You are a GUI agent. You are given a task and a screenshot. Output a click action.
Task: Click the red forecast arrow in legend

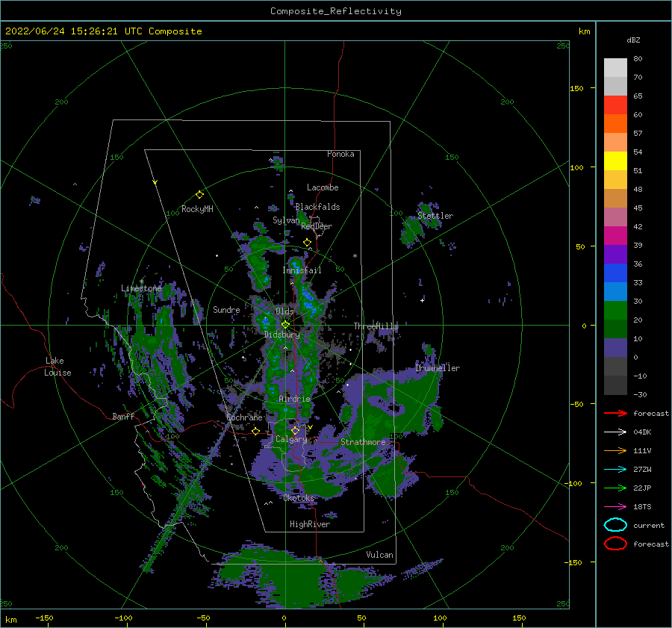pos(615,413)
